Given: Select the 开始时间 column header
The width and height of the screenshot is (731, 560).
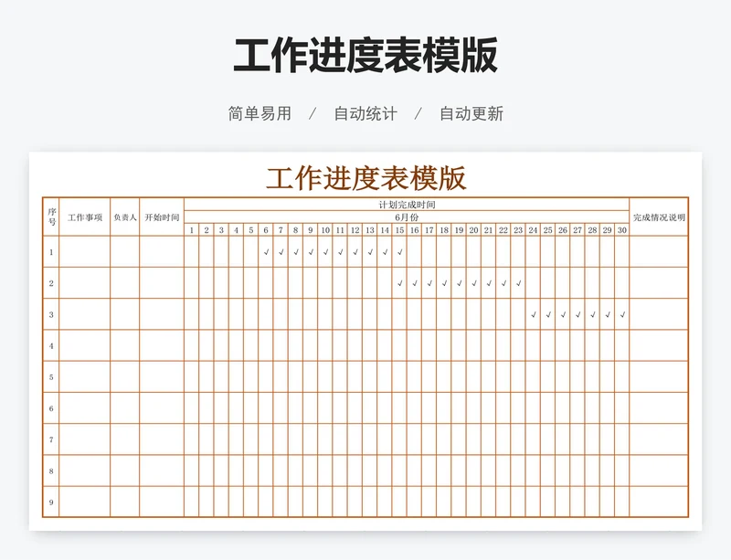Looking at the screenshot, I should coord(162,217).
